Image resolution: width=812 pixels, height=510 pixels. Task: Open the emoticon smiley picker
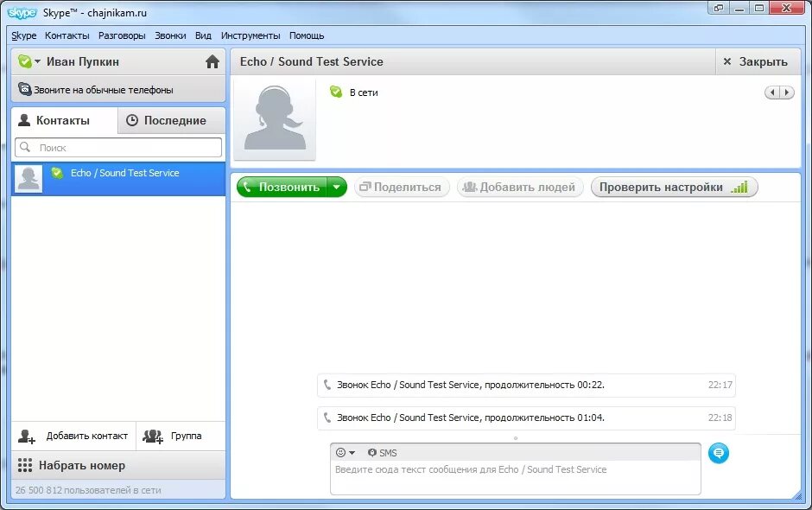click(345, 452)
